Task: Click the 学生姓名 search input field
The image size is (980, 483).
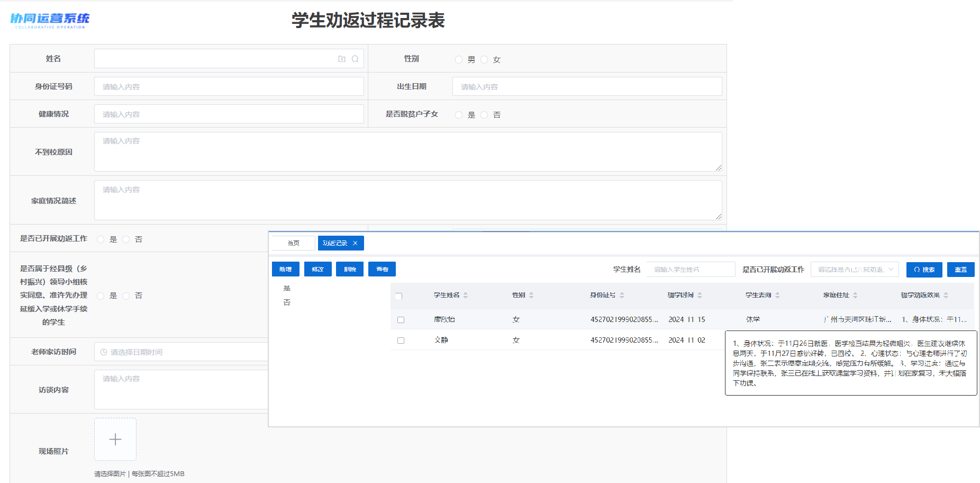Action: coord(690,270)
